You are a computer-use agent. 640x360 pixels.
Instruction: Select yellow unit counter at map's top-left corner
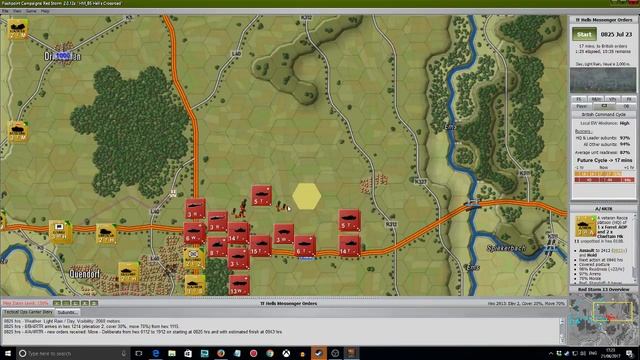(x=18, y=29)
